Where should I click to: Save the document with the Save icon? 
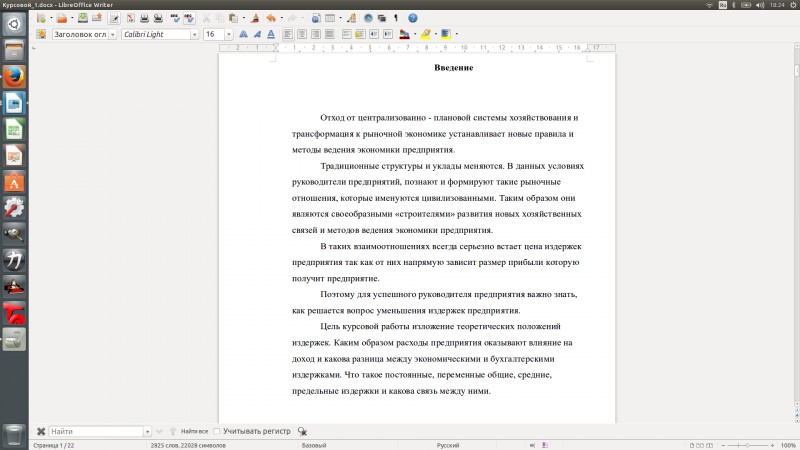[x=83, y=18]
